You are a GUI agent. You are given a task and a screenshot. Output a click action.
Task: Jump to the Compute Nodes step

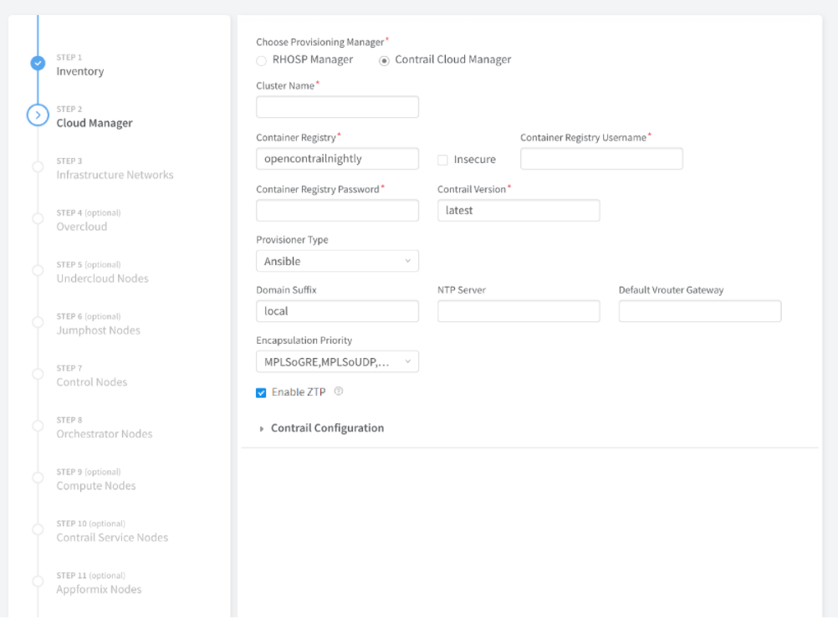(95, 486)
